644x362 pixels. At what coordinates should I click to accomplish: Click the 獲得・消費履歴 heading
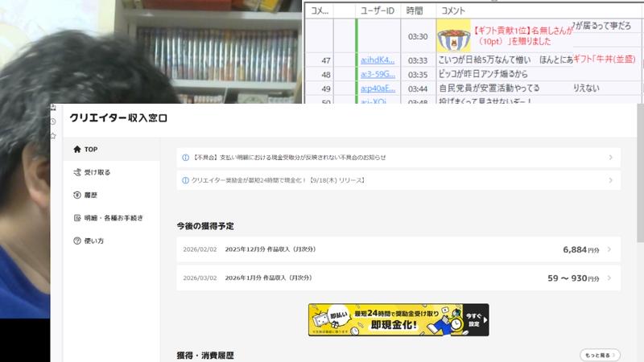205,356
